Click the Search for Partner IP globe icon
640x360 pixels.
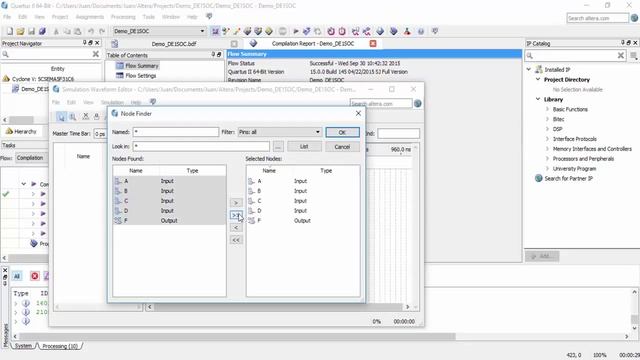click(539, 178)
